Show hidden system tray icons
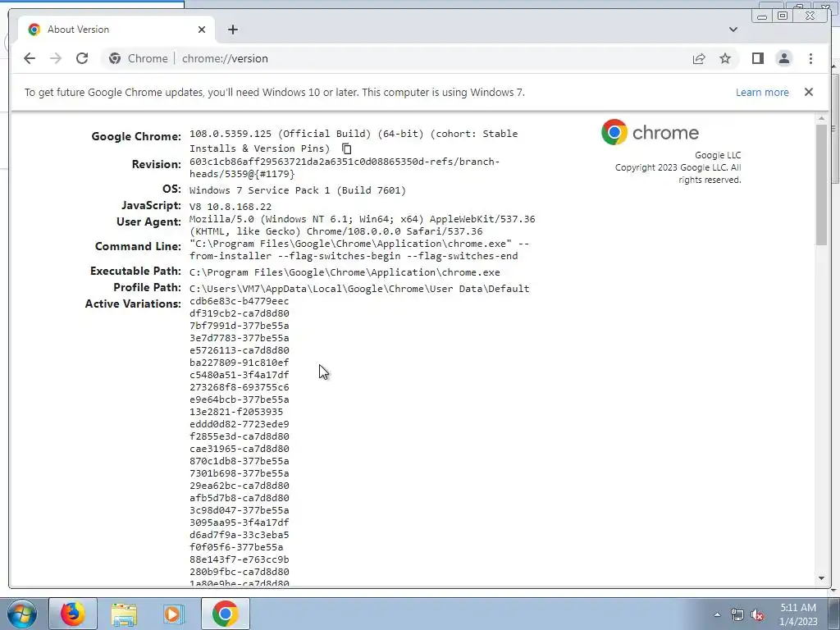 (717, 614)
